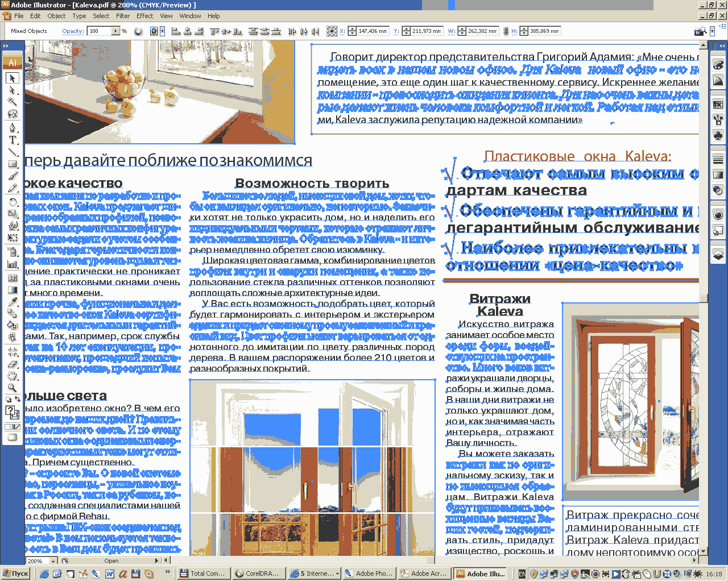The width and height of the screenshot is (728, 582).
Task: Click Horizontal Align Left in control bar
Action: (176, 31)
